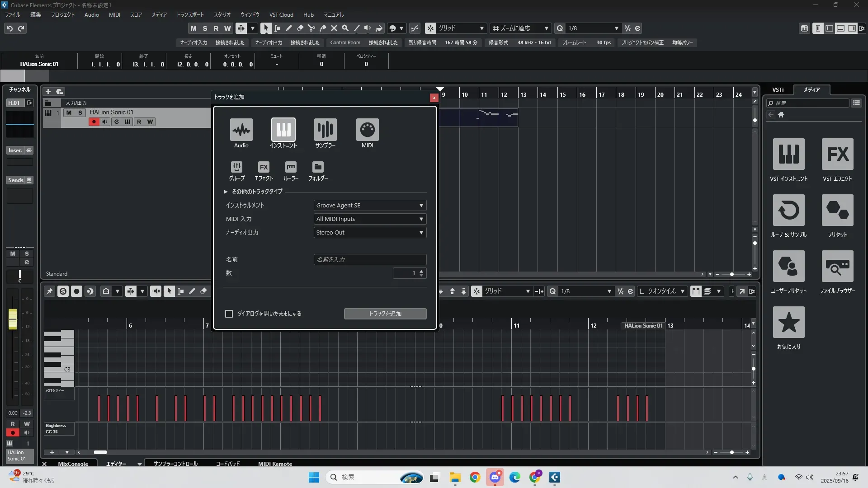
Task: Choose the Sampler track type icon
Action: tap(325, 130)
